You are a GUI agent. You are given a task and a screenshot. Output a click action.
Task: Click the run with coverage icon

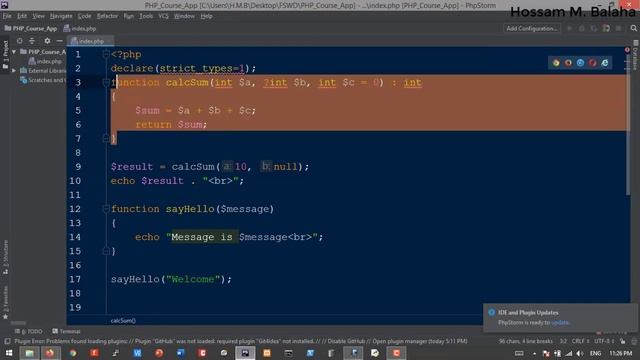[x=594, y=28]
